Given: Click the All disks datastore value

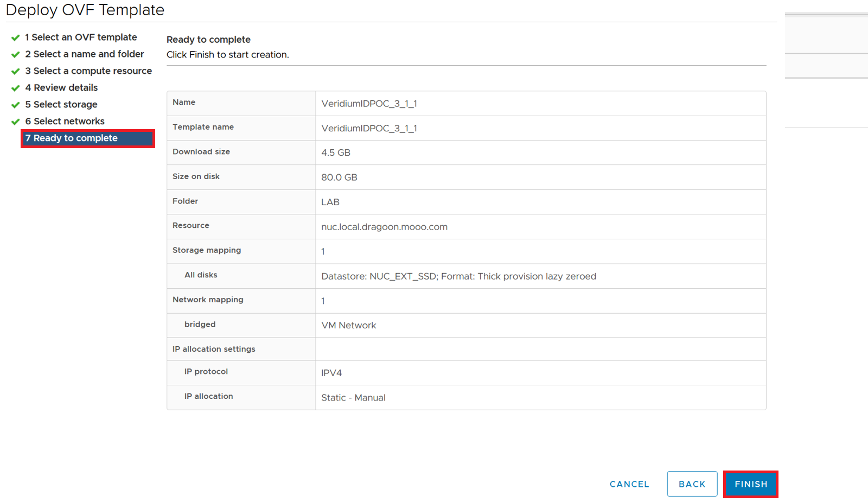Looking at the screenshot, I should coord(458,276).
